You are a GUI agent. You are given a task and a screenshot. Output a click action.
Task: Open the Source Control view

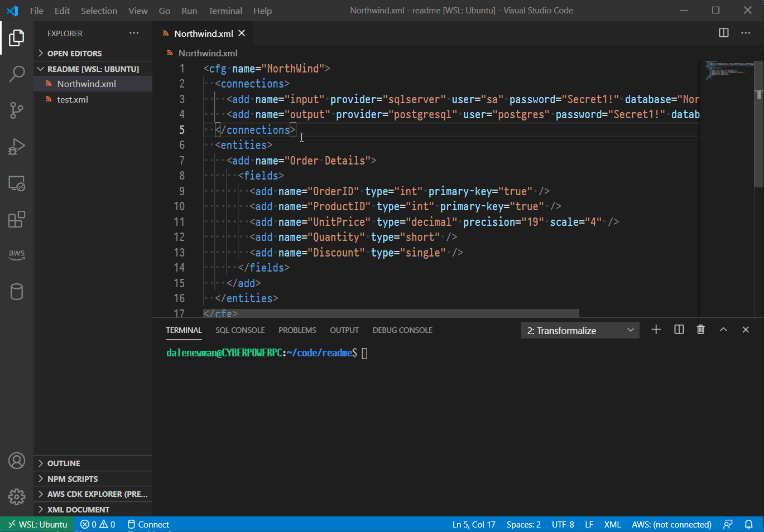coord(17,110)
